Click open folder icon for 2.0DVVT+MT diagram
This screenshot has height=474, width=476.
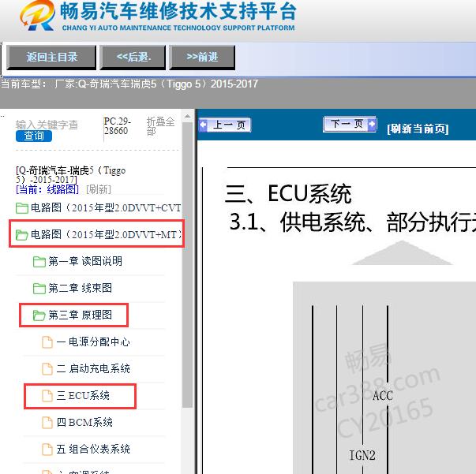coord(22,235)
